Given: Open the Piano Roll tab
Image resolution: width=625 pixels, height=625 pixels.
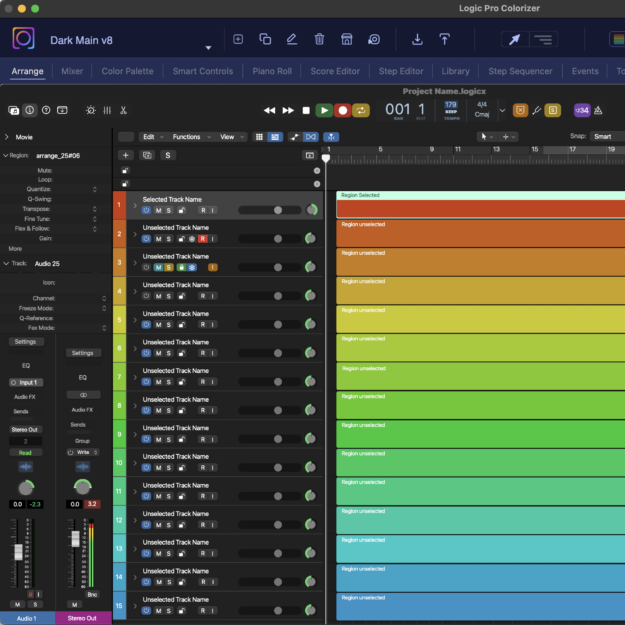Looking at the screenshot, I should 272,71.
